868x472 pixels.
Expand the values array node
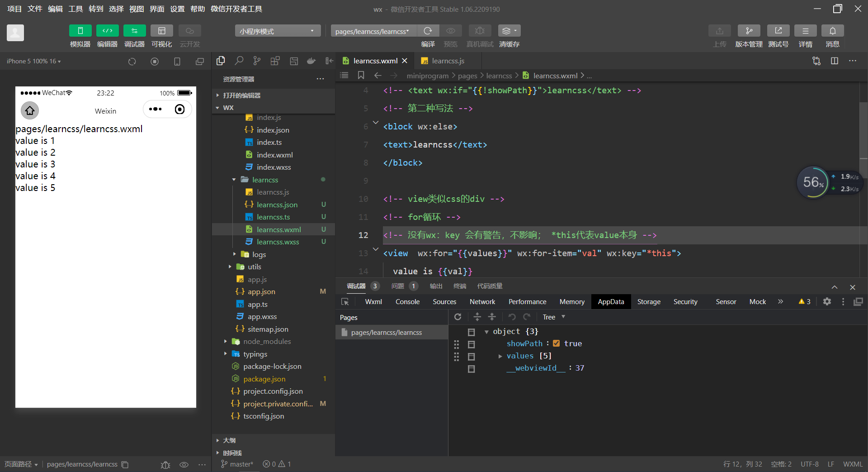click(x=500, y=356)
